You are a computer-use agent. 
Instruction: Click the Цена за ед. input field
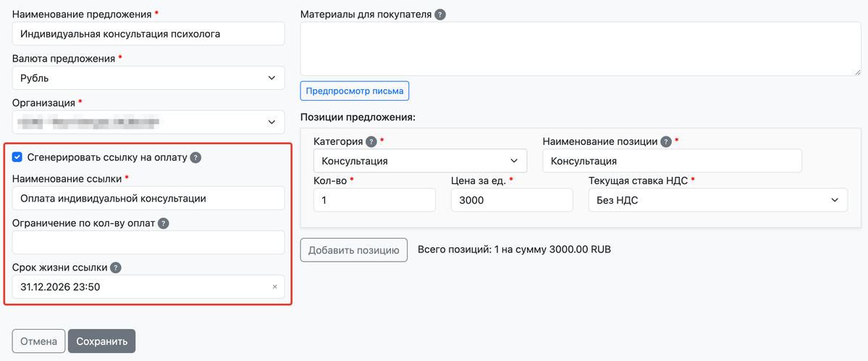pyautogui.click(x=511, y=200)
